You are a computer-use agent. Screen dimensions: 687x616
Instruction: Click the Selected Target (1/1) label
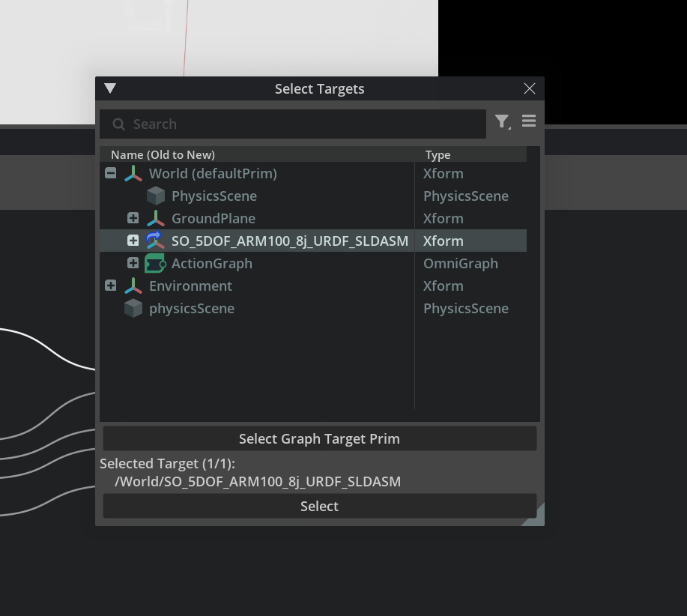point(167,464)
